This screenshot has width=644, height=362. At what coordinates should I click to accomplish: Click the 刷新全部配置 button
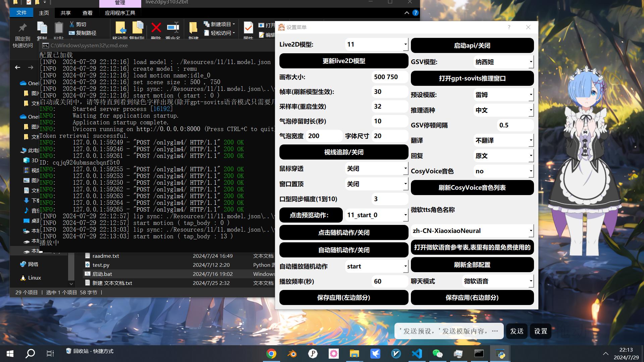pyautogui.click(x=472, y=265)
